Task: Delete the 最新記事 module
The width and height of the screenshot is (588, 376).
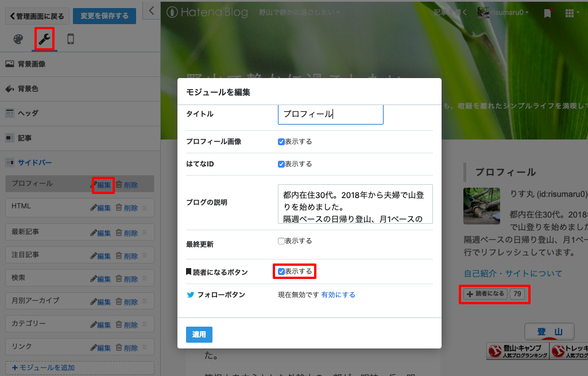Action: (127, 233)
